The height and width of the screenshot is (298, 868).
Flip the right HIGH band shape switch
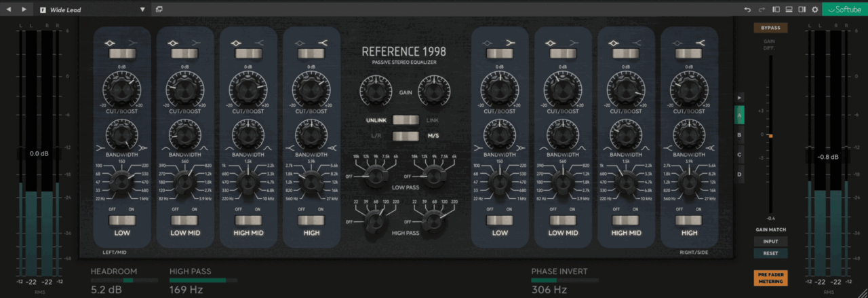pos(689,53)
